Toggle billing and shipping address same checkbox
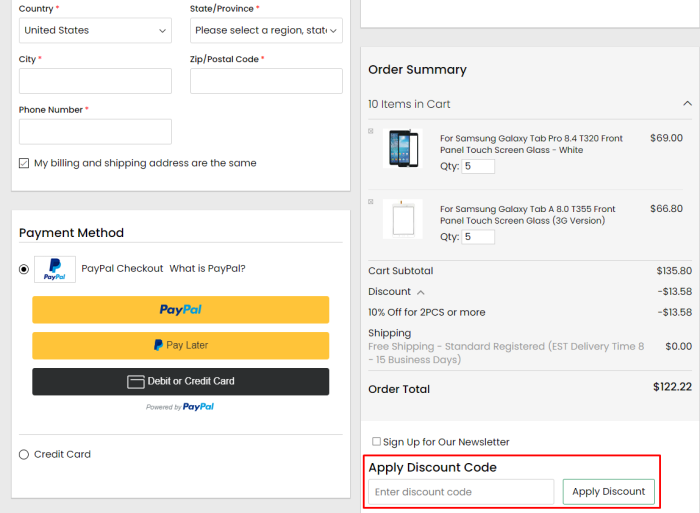The width and height of the screenshot is (700, 513). coord(24,163)
